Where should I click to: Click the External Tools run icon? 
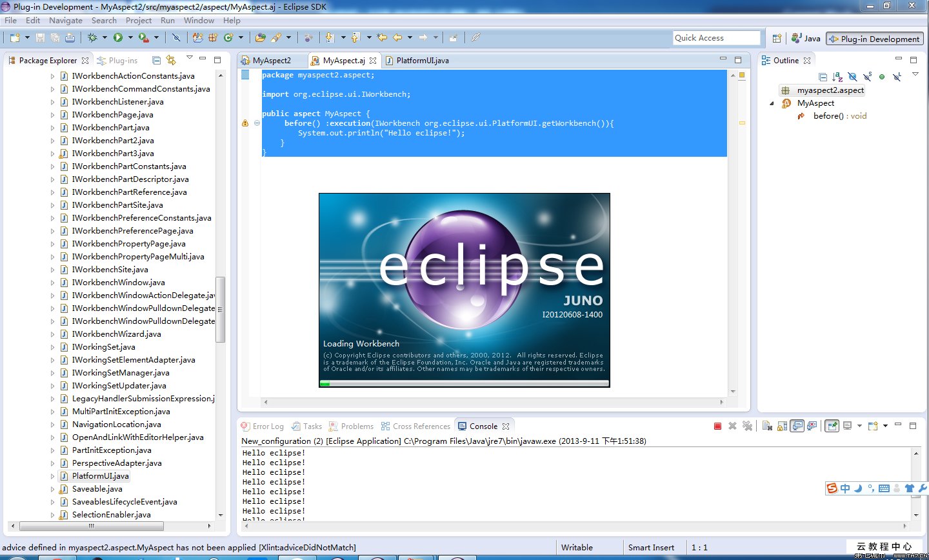[x=144, y=37]
